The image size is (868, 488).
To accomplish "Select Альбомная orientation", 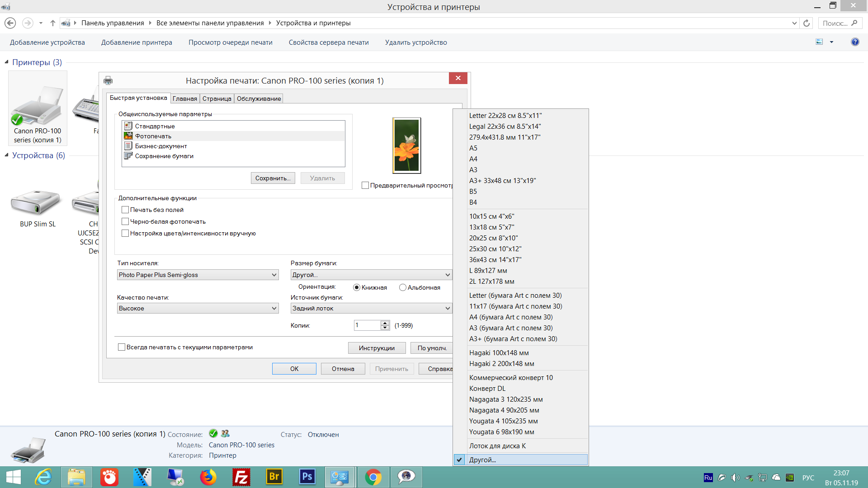I will [403, 287].
